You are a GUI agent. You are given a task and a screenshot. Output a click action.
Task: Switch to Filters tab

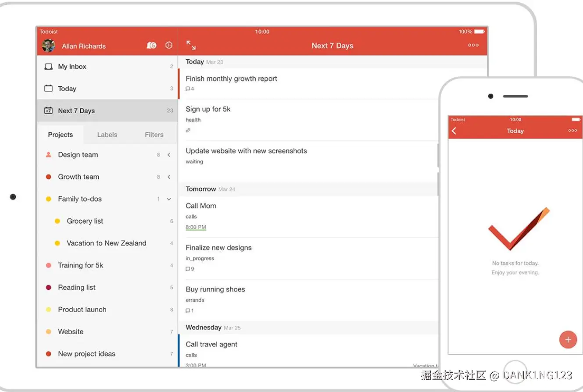[x=154, y=135]
